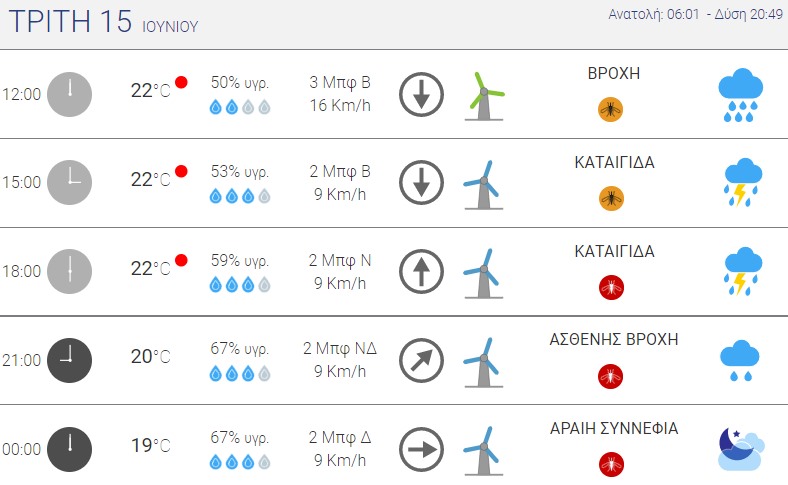Click the 3 Μπφ Β wind speed text
The height and width of the screenshot is (485, 788).
point(340,83)
